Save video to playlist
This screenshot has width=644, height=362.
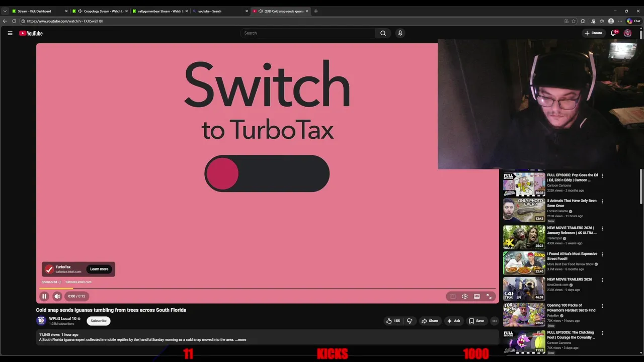pyautogui.click(x=476, y=321)
